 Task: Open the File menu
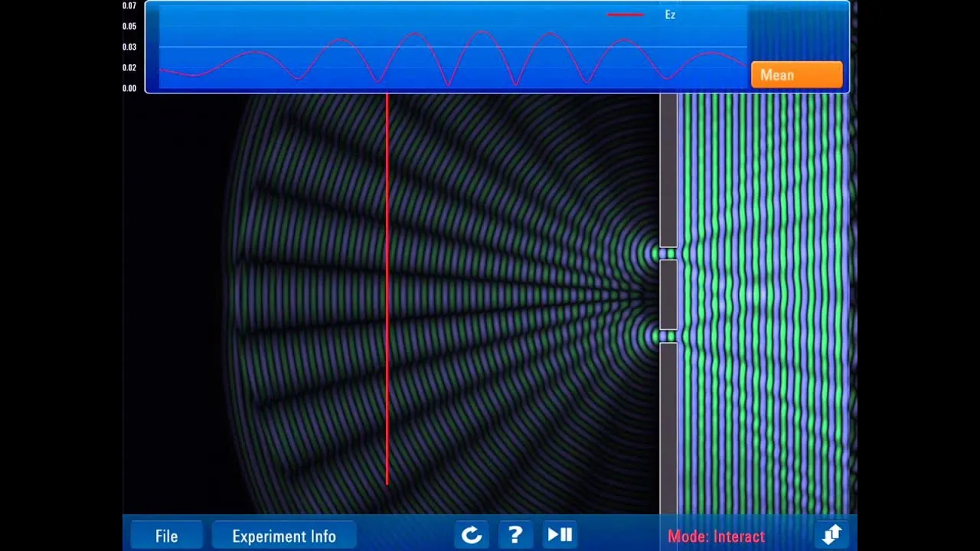point(166,536)
